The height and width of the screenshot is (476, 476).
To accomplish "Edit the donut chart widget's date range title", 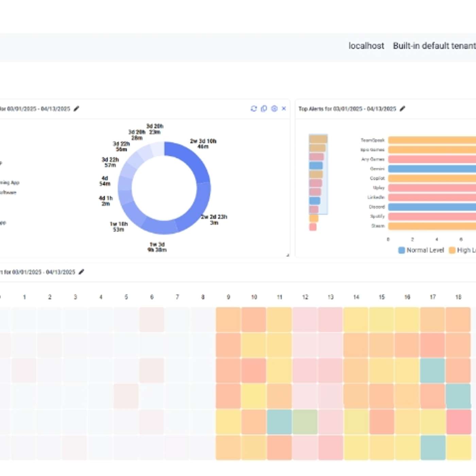I will tap(76, 108).
